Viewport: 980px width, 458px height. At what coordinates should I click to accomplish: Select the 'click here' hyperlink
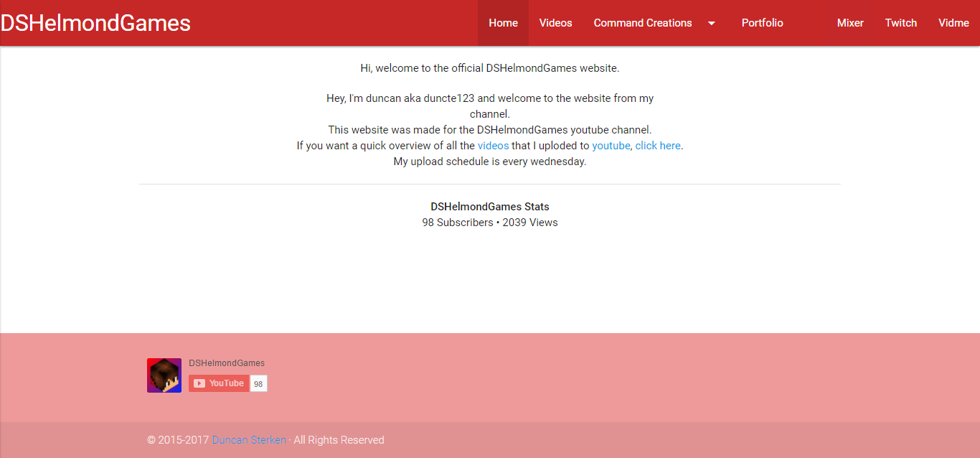657,146
